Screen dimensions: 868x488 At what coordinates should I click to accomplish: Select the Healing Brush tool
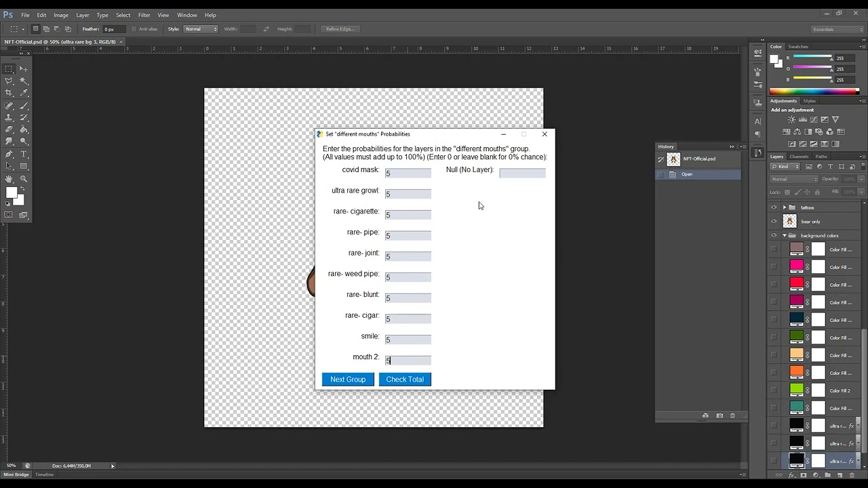pyautogui.click(x=9, y=106)
